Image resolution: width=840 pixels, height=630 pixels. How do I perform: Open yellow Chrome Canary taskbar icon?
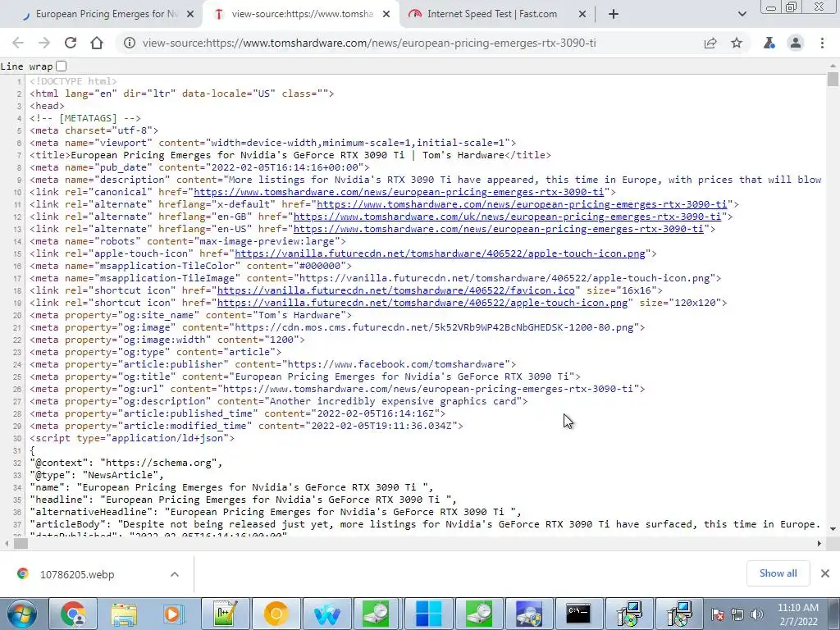[276, 614]
